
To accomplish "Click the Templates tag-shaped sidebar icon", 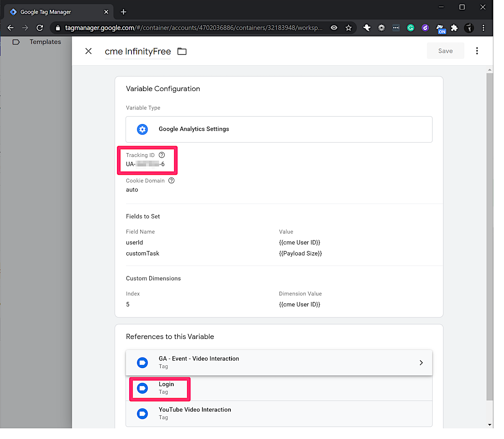I will point(16,42).
